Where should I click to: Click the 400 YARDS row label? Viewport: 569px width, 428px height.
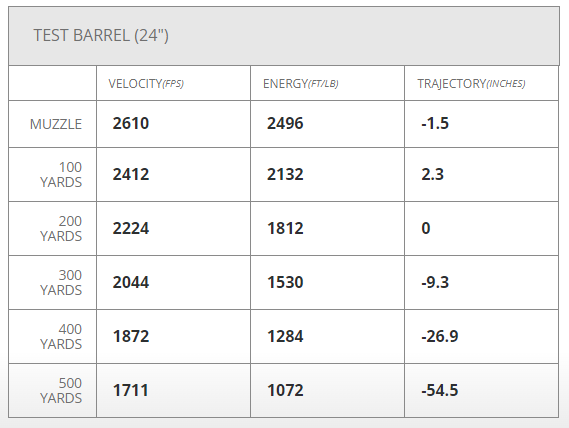coord(61,337)
